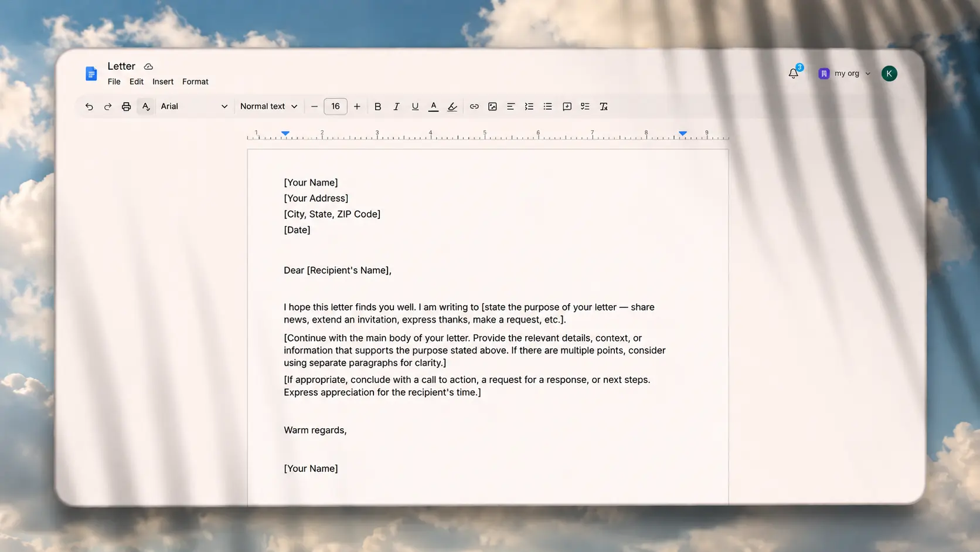Open the Insert menu

point(163,82)
